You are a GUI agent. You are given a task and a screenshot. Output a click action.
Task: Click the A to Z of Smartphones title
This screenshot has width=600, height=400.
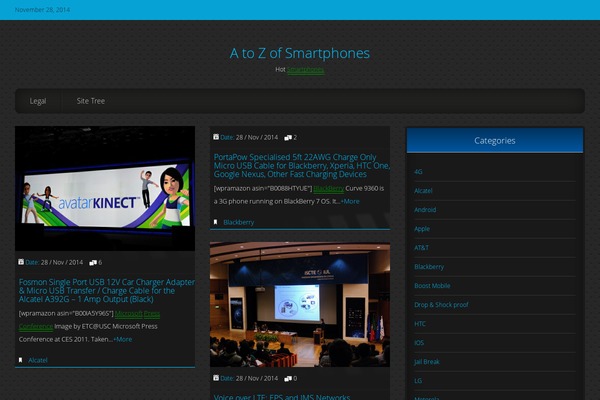click(300, 53)
